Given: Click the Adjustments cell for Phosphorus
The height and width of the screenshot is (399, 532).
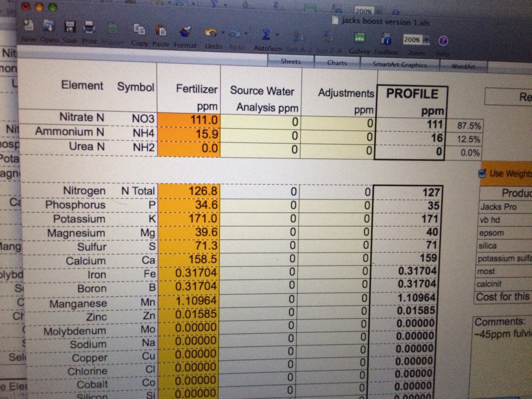Looking at the screenshot, I should pyautogui.click(x=336, y=206).
